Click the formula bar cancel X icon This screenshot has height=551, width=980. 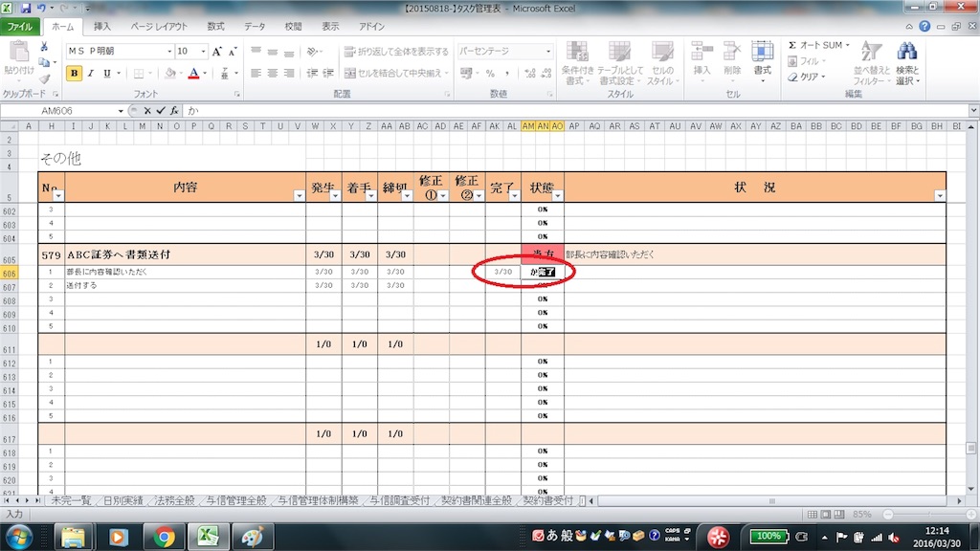[x=146, y=111]
